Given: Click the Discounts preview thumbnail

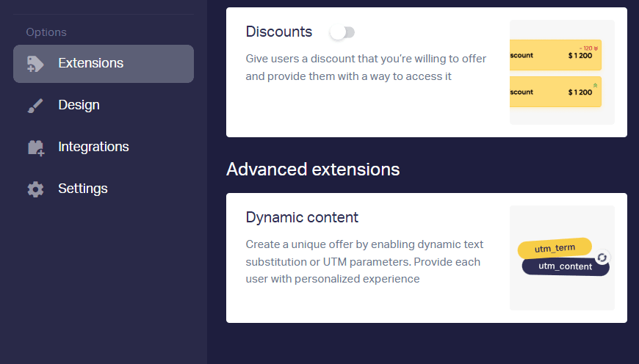Looking at the screenshot, I should click(562, 72).
